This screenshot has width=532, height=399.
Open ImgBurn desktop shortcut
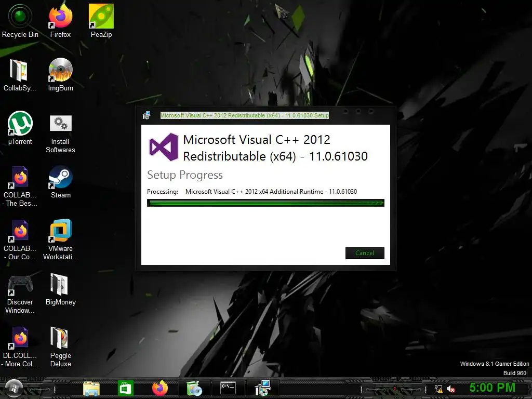[x=60, y=75]
